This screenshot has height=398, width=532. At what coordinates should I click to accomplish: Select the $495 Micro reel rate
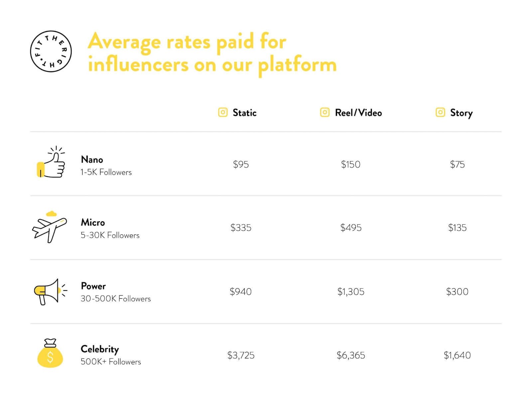coord(351,228)
